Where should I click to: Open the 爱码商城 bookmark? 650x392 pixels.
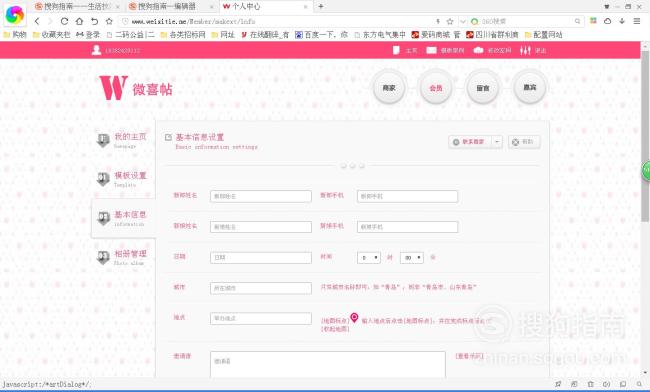point(436,35)
